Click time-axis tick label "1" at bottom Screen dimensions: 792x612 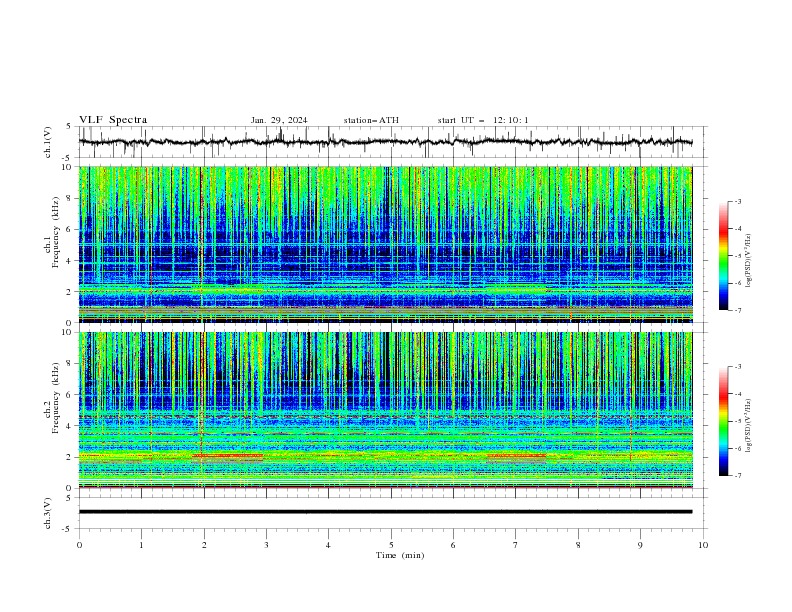pos(141,545)
